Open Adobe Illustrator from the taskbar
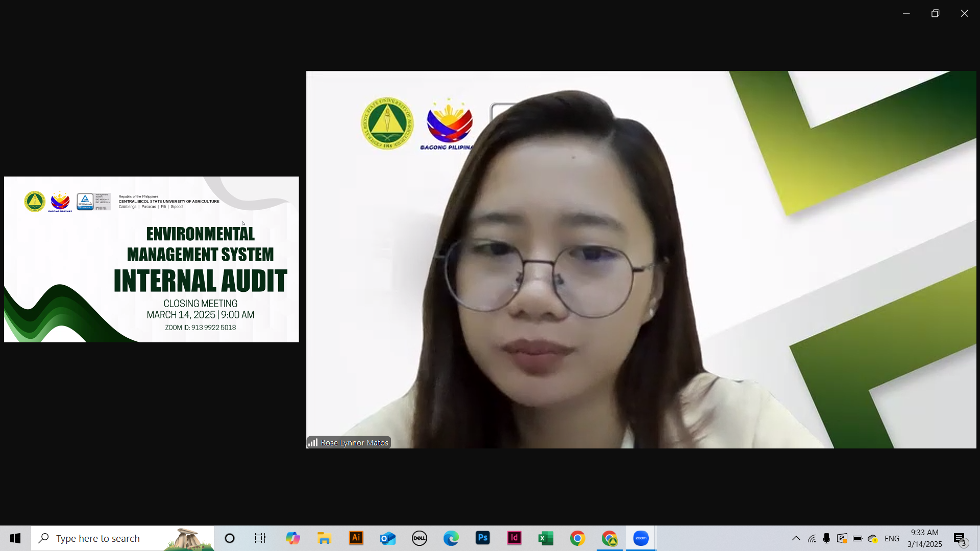The width and height of the screenshot is (980, 551). click(x=356, y=538)
